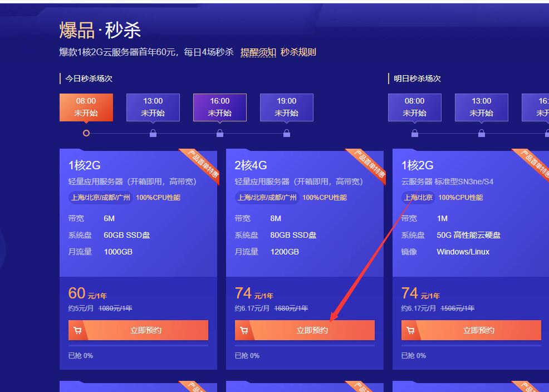549x392 pixels.
Task: Click lock icon under today's 19:00 session
Action: 287,133
